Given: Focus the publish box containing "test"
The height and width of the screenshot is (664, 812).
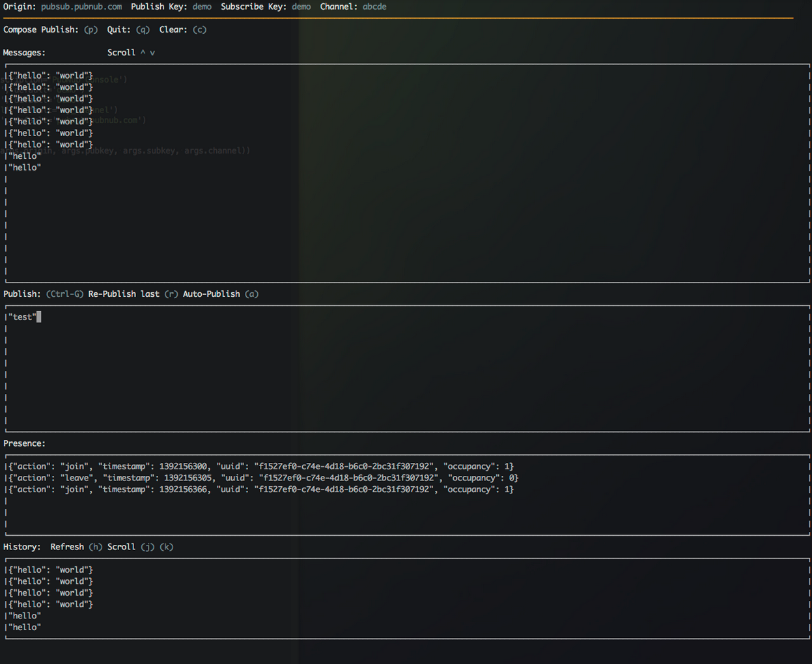Looking at the screenshot, I should pos(408,368).
